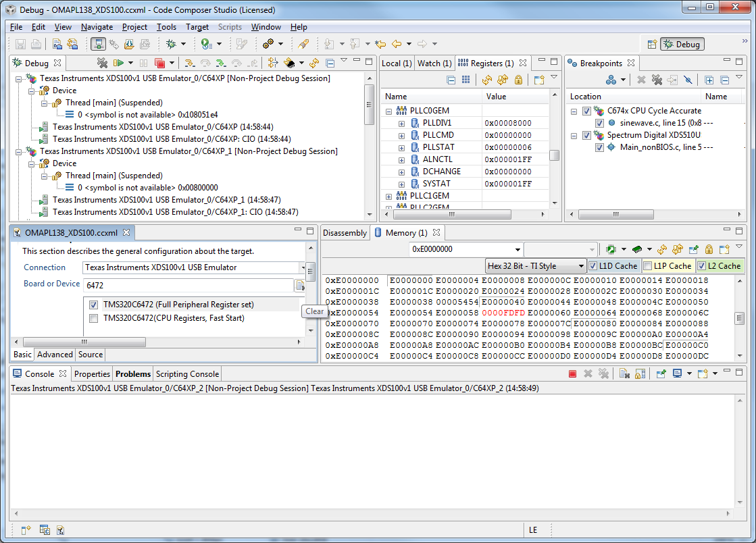
Task: Click the Board or Device filter field
Action: tap(188, 285)
